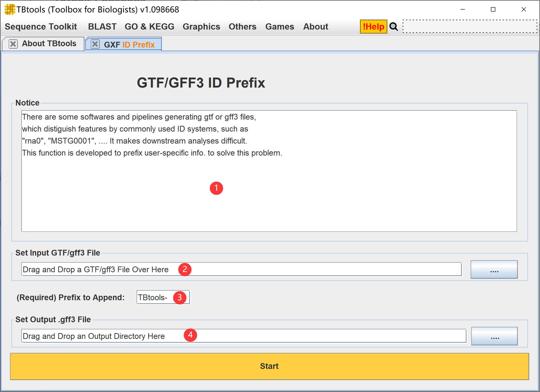Click the dashed search box in menu bar
The image size is (540, 392).
[x=470, y=26]
